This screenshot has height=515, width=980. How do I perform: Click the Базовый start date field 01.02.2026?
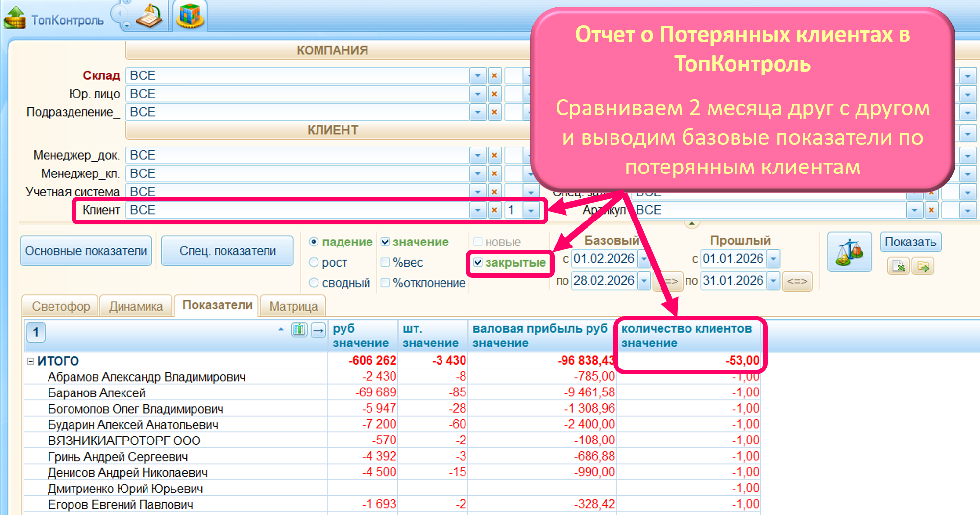point(604,259)
